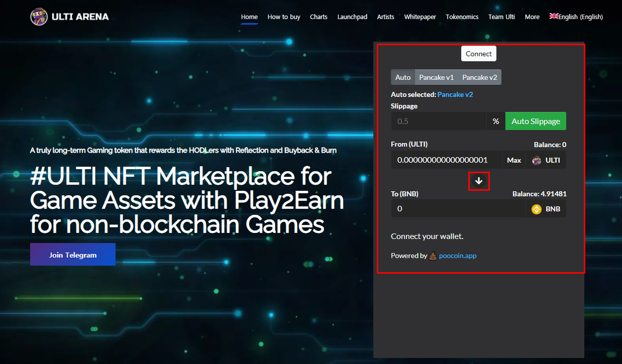Click the Join Telegram button
Image resolution: width=622 pixels, height=364 pixels.
pyautogui.click(x=73, y=255)
